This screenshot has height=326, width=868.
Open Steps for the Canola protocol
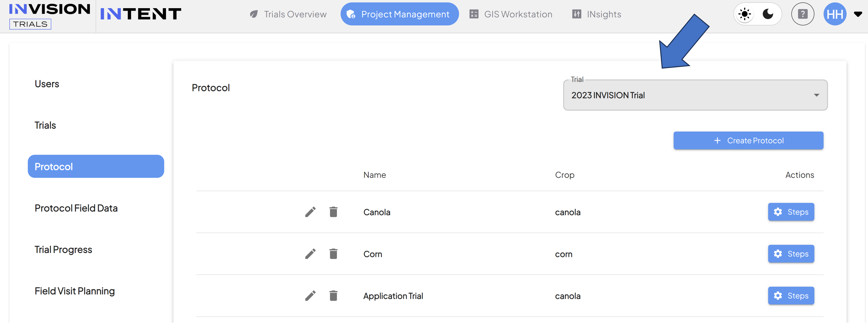click(791, 212)
